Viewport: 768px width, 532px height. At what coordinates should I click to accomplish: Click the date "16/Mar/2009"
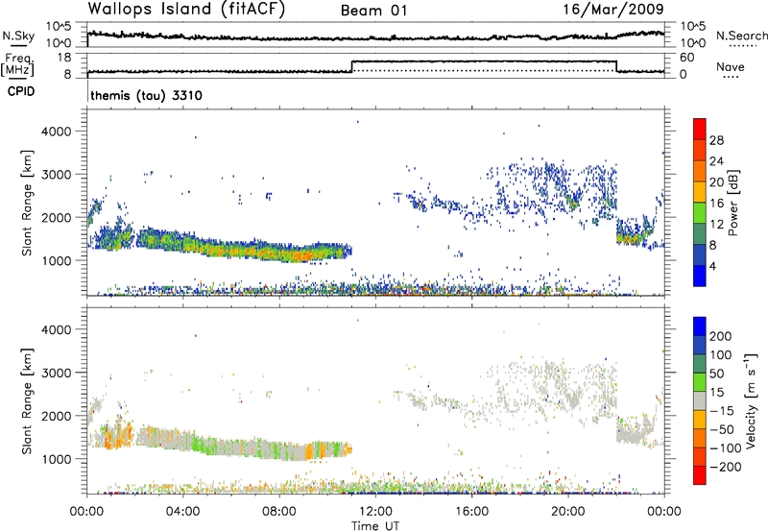click(x=613, y=9)
